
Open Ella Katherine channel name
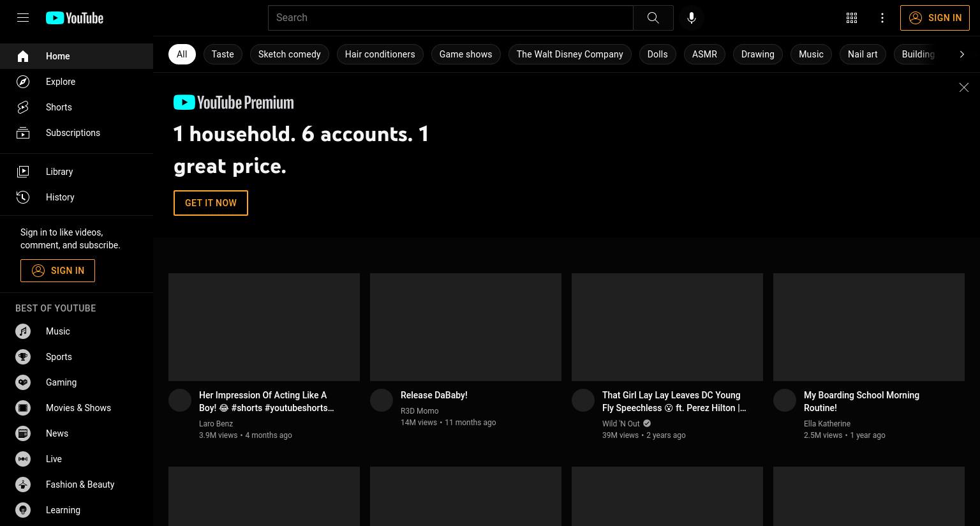(x=827, y=424)
